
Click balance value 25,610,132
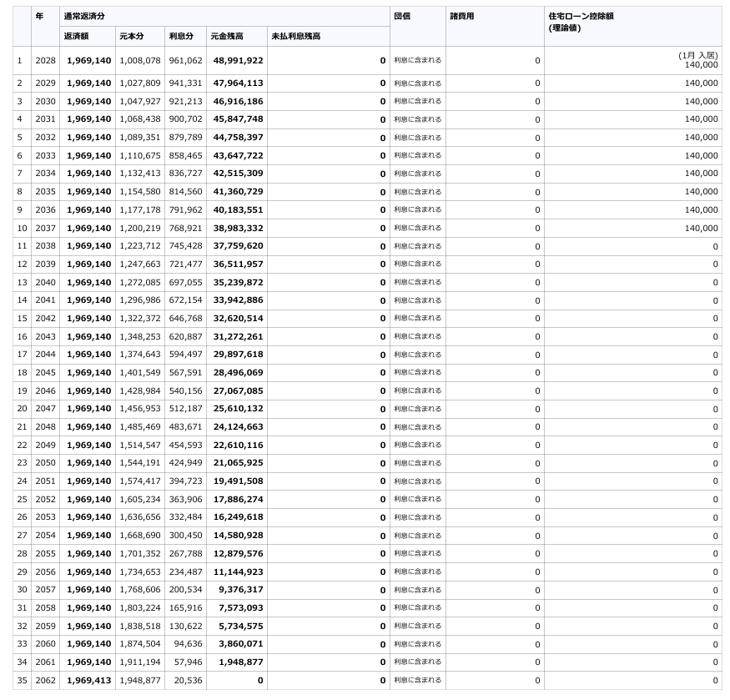pos(238,409)
